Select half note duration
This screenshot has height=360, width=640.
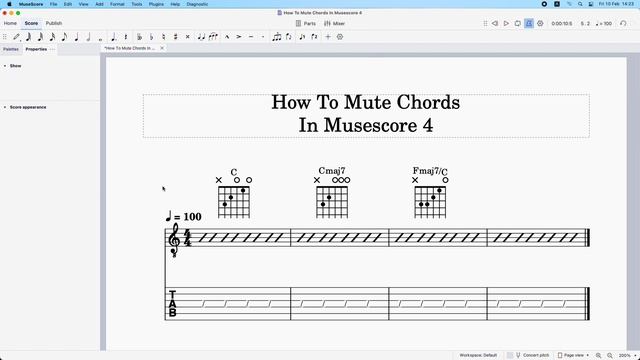(88, 37)
